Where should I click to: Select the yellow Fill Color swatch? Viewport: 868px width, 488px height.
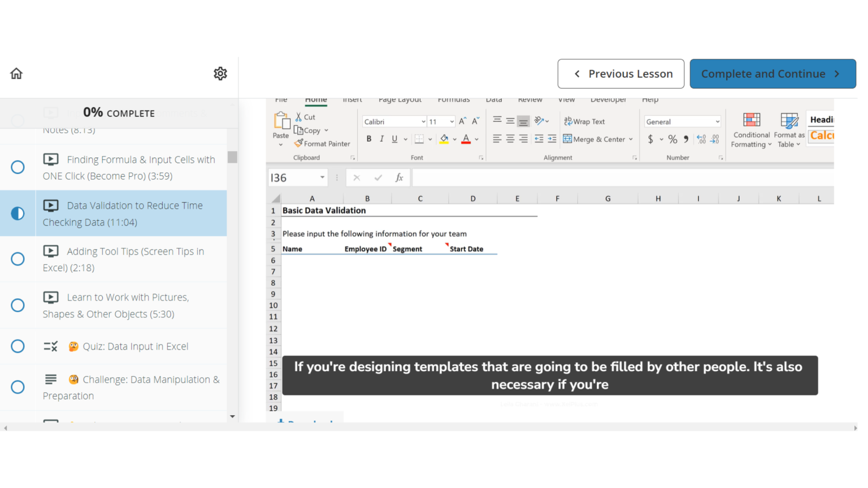[x=445, y=142]
